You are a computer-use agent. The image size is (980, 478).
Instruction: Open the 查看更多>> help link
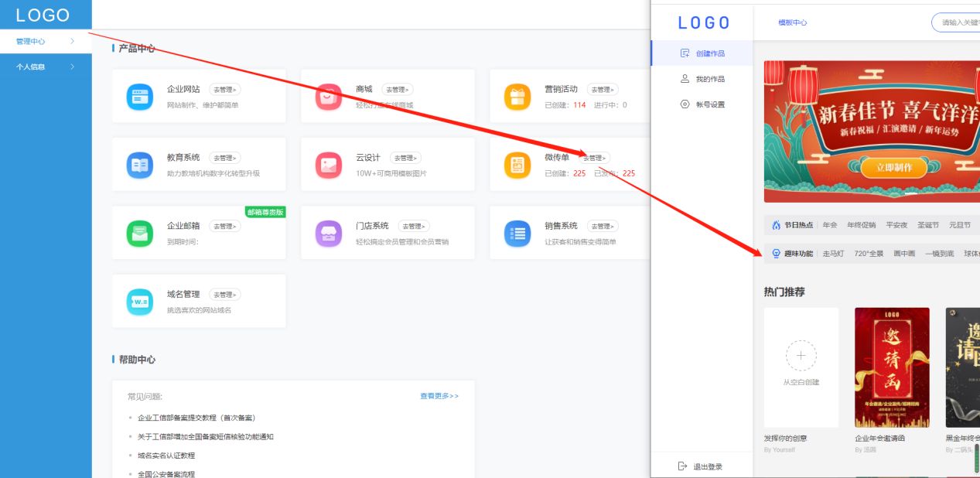coord(439,396)
